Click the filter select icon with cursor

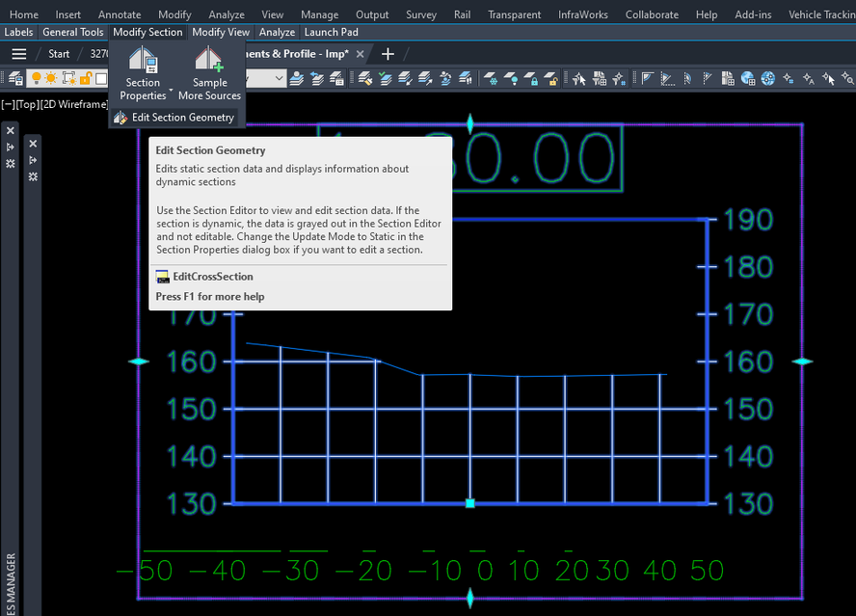coord(579,79)
